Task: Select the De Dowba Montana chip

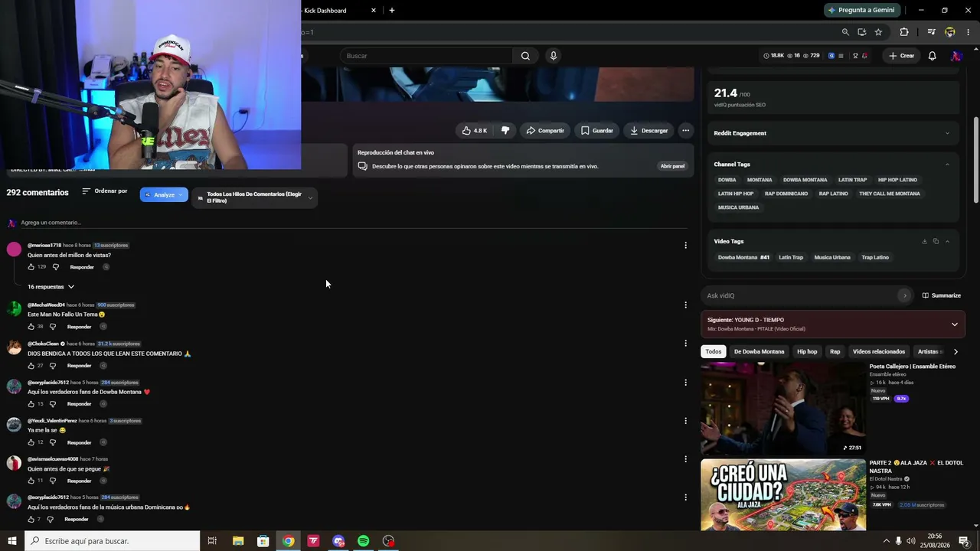Action: [759, 351]
